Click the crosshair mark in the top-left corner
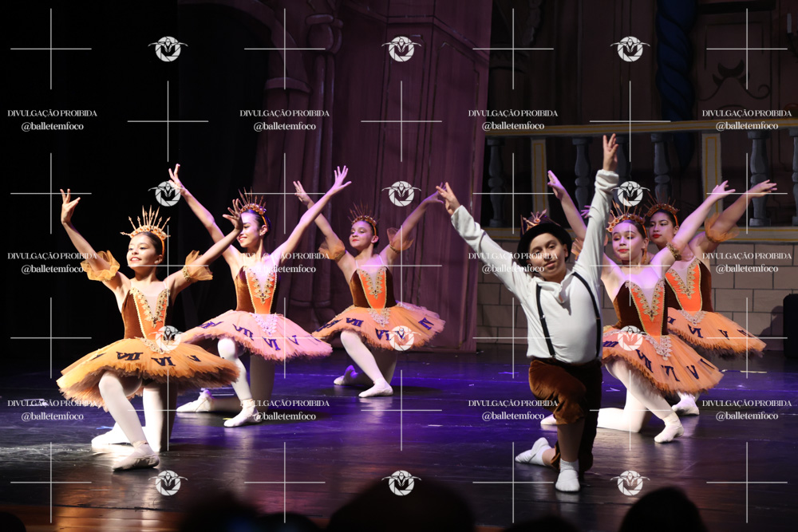The image size is (798, 532). coord(51,49)
